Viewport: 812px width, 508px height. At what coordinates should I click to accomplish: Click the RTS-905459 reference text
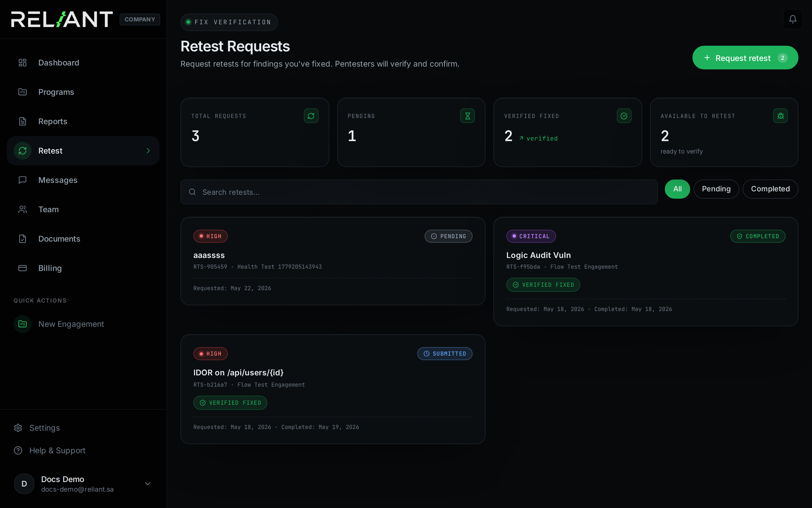tap(210, 267)
